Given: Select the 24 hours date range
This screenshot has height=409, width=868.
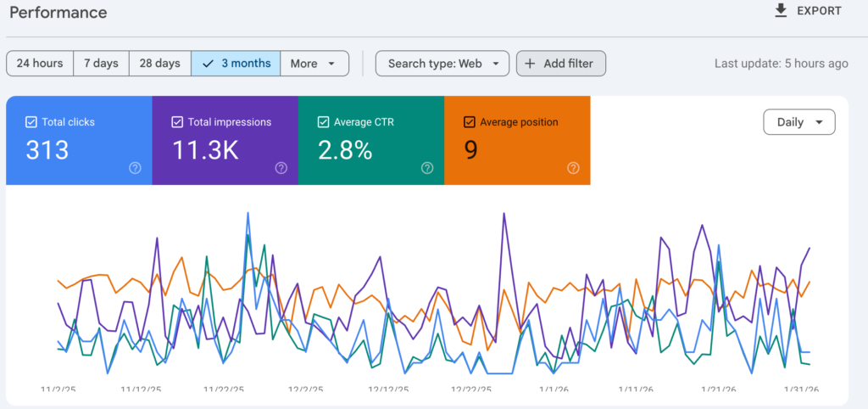Looking at the screenshot, I should [x=40, y=64].
